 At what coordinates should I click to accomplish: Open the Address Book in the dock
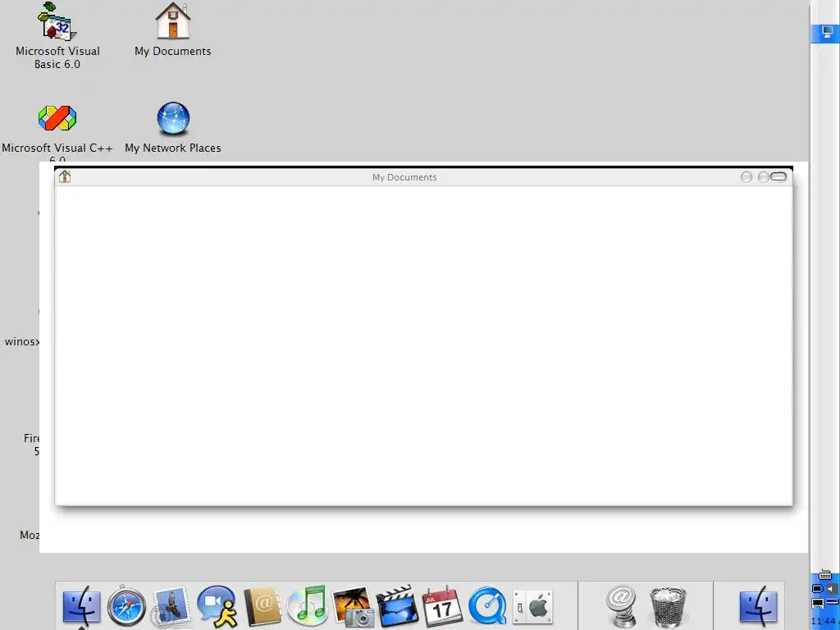point(262,606)
